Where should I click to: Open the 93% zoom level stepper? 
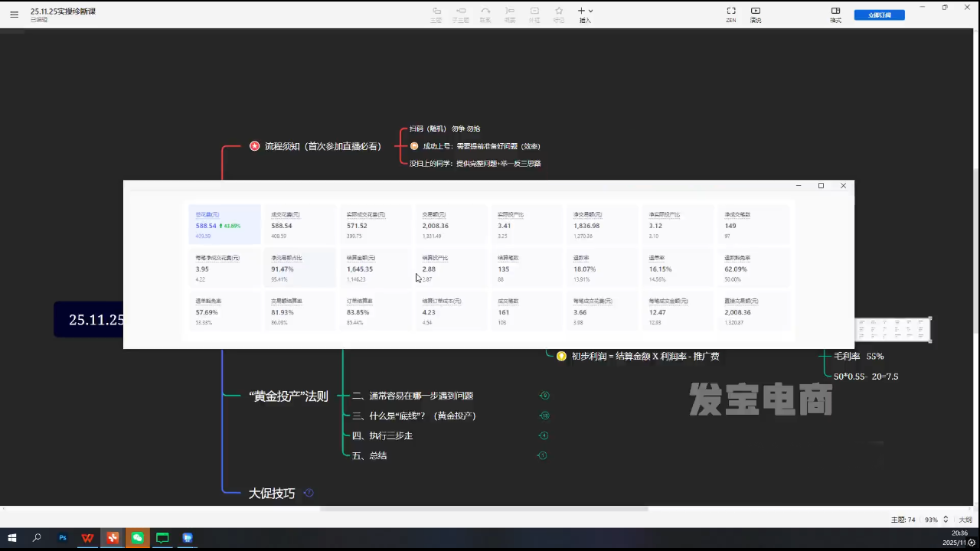point(946,520)
